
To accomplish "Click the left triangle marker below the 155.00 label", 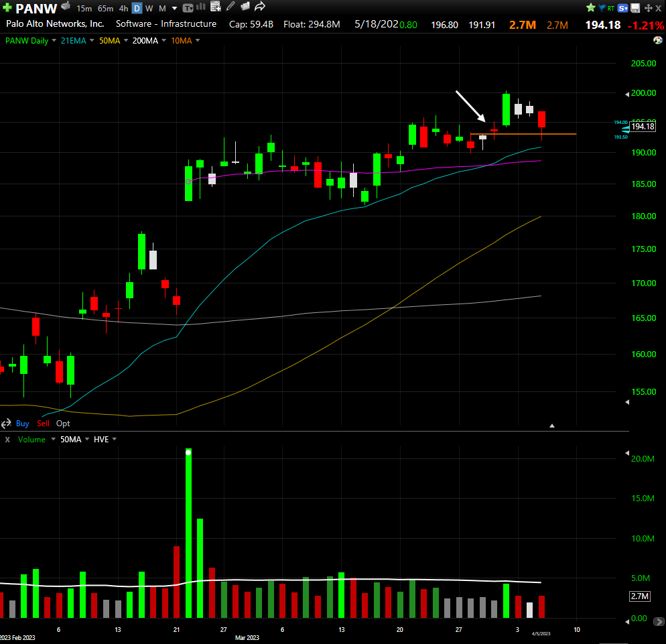I will pos(627,402).
